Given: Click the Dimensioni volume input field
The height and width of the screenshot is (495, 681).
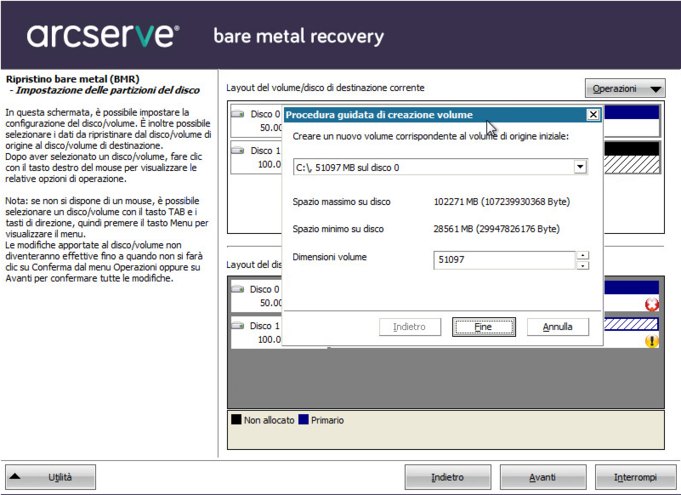Looking at the screenshot, I should tap(503, 260).
